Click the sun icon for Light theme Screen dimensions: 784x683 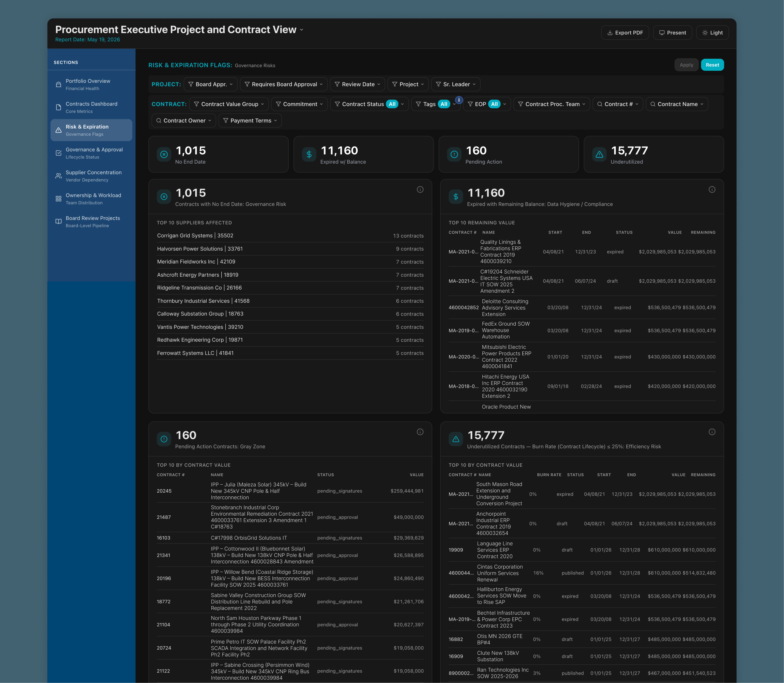pos(705,33)
